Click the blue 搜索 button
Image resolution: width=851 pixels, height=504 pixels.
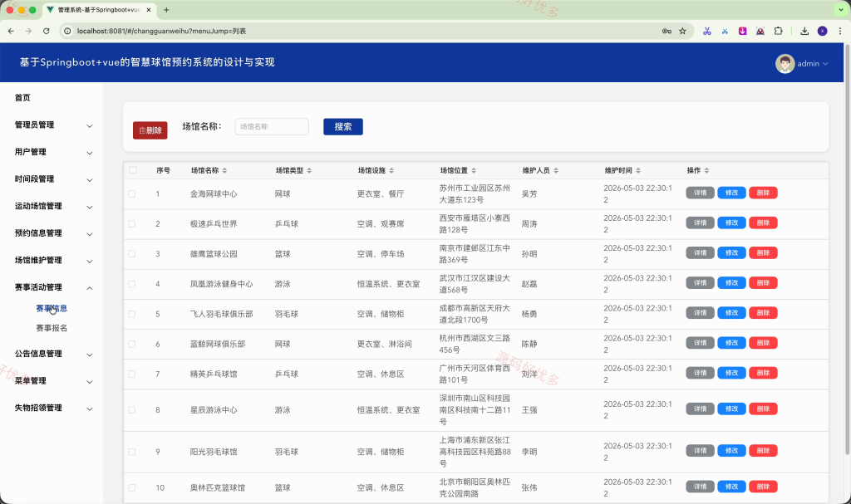[x=343, y=127]
